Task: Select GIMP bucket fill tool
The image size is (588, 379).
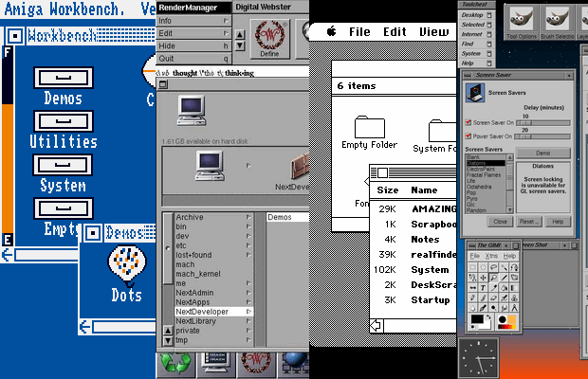Action: [504, 288]
